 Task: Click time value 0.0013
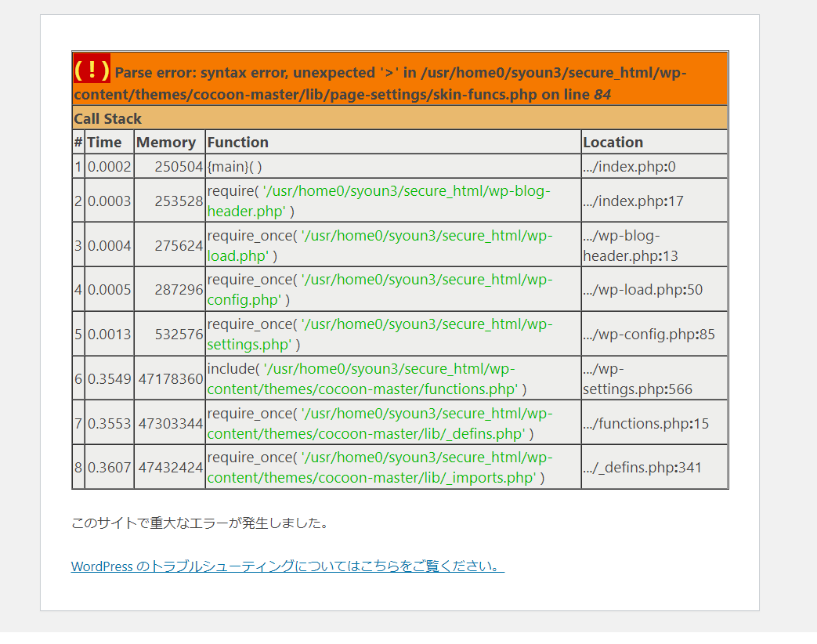click(110, 335)
